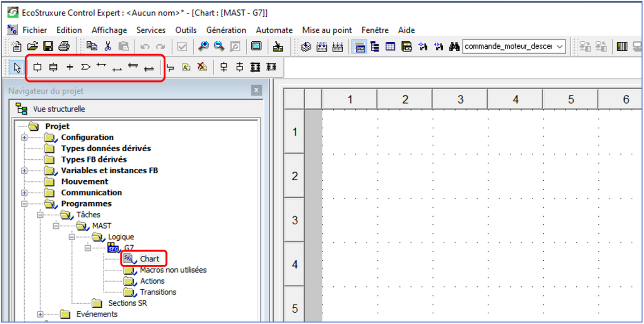Open the commande_moteur_descente search combo box
Screen dimensions: 644x324
(x=514, y=47)
